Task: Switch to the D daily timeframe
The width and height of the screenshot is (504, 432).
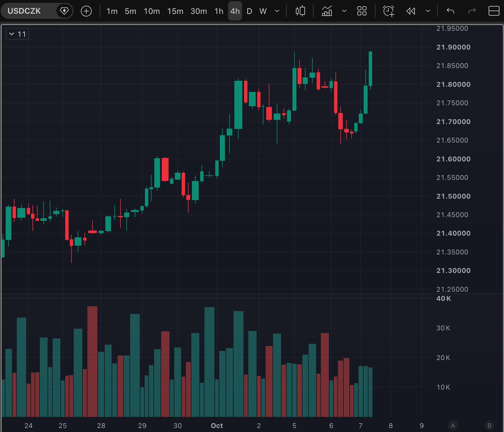Action: (249, 11)
